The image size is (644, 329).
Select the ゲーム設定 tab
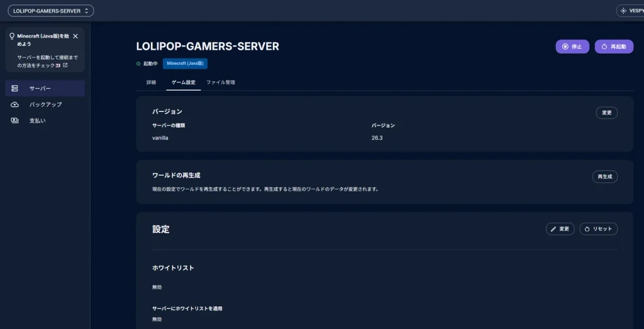click(183, 82)
